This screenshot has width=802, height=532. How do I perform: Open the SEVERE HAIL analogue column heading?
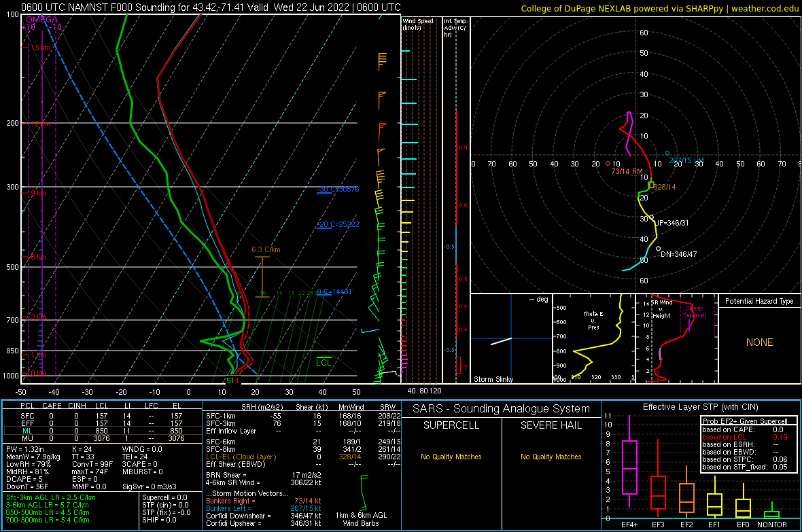[x=551, y=425]
